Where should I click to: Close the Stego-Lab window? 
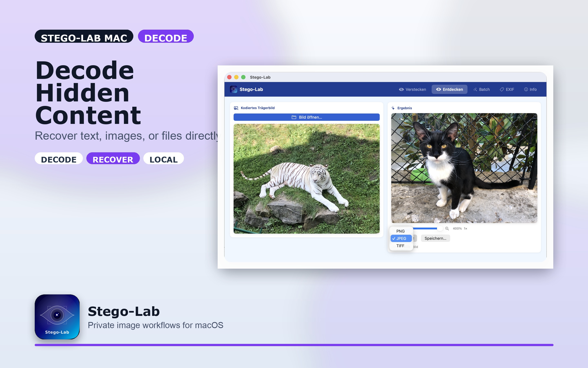pos(229,77)
